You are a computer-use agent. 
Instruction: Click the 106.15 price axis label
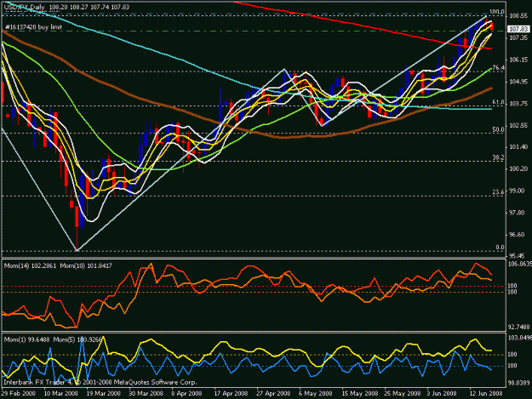point(518,60)
